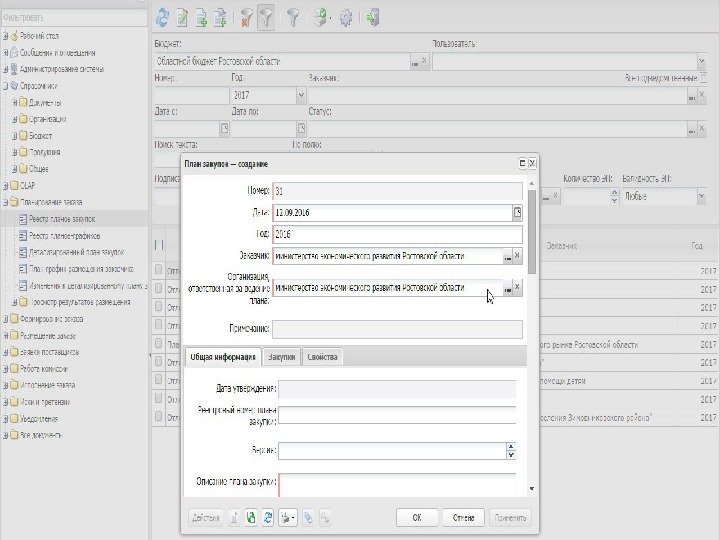Screen dimensions: 720x540
Task: Open the print dropdown in dialog footer
Action: (288, 518)
